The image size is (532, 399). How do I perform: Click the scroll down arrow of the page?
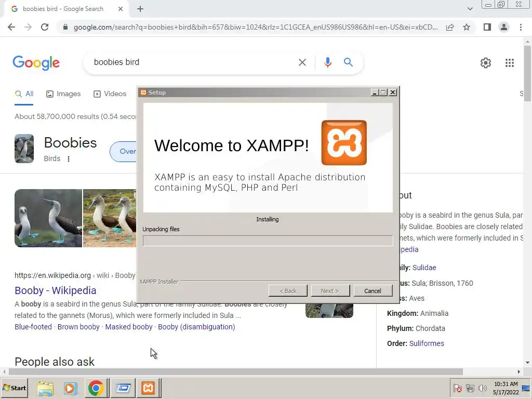(527, 363)
